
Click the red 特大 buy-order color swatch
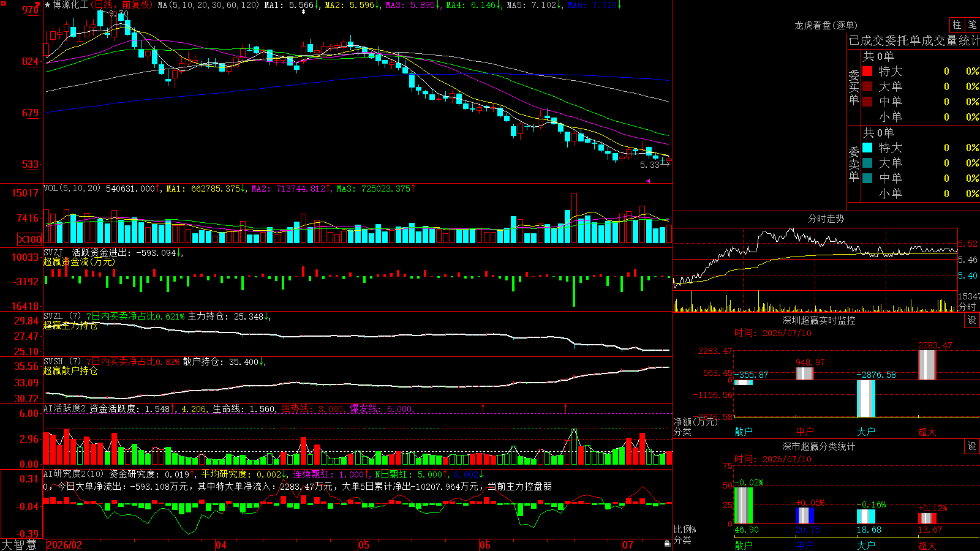tap(867, 71)
